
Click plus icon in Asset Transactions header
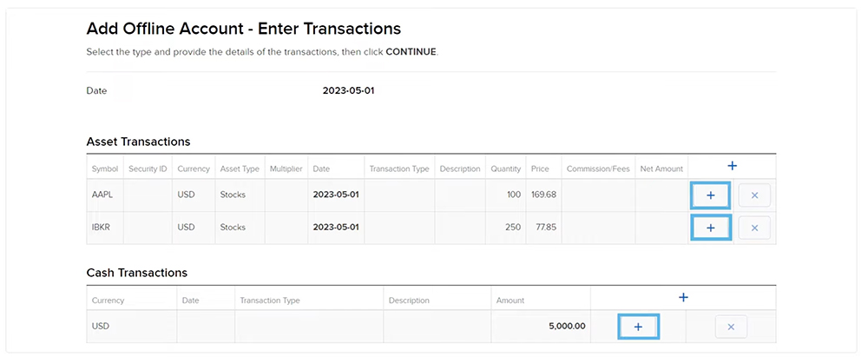732,166
